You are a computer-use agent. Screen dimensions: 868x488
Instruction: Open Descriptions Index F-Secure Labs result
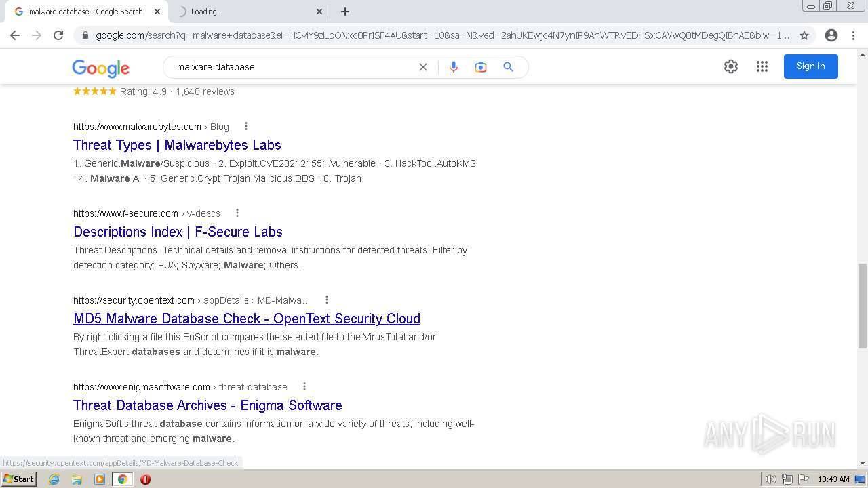(178, 232)
